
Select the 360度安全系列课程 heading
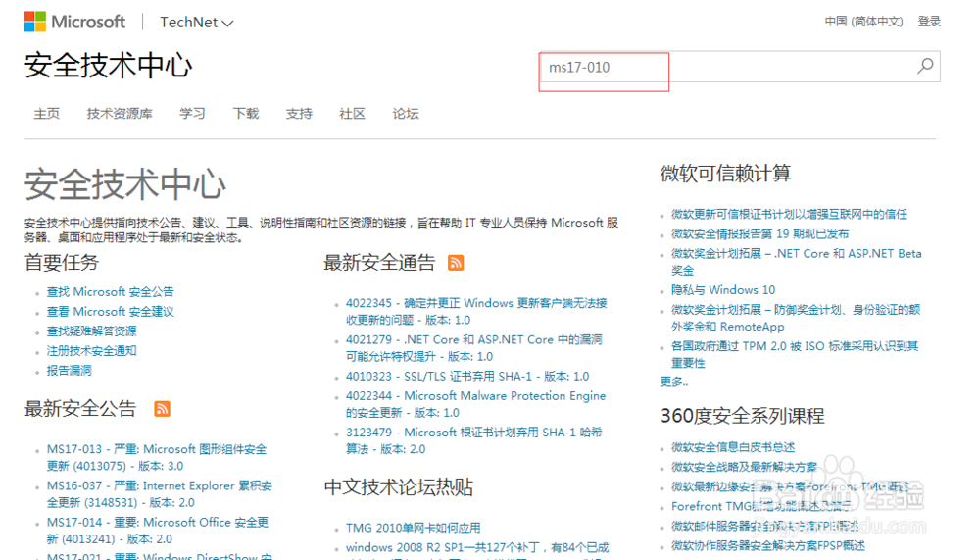point(743,416)
